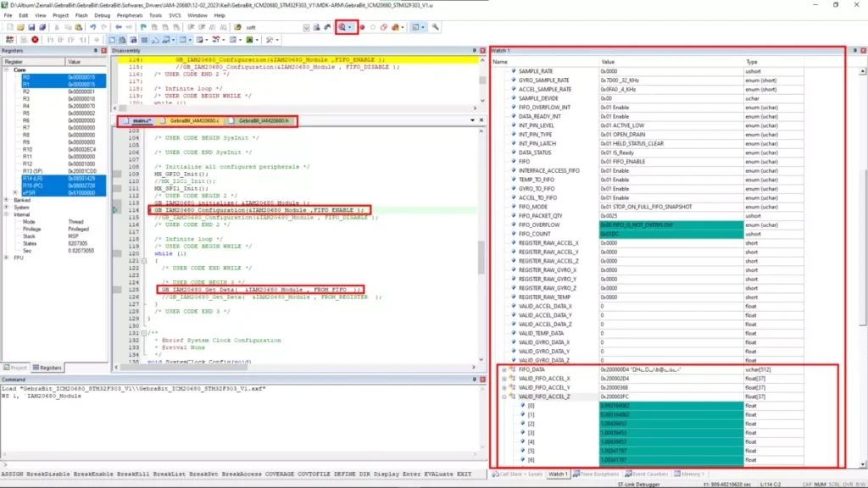Click the Insert Breakpoint red dot icon
This screenshot has height=488, width=868.
(362, 27)
